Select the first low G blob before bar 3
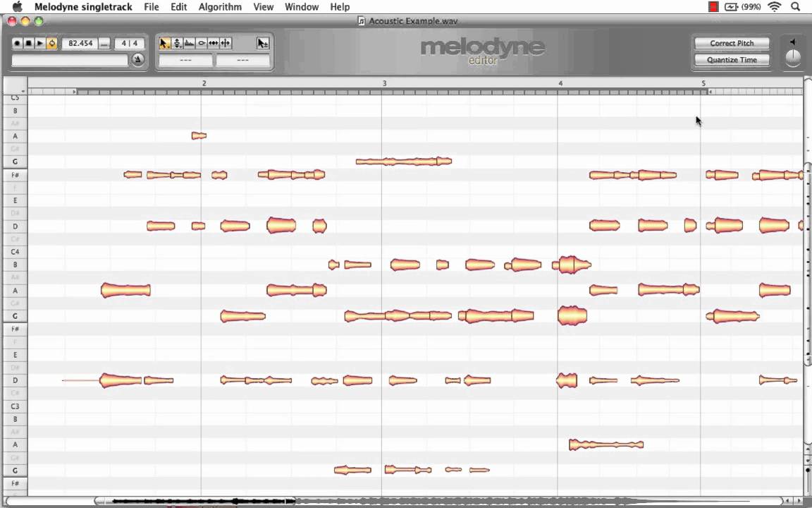Viewport: 812px width, 508px height. click(x=352, y=470)
